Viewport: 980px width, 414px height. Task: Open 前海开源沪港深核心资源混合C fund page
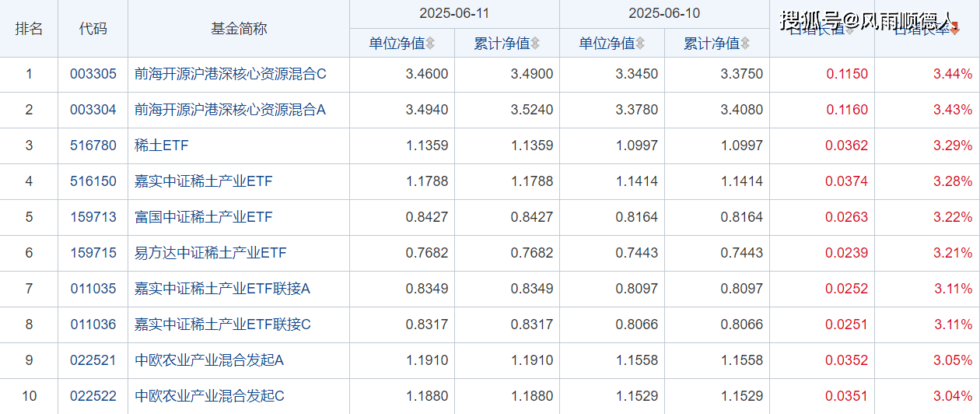[230, 75]
